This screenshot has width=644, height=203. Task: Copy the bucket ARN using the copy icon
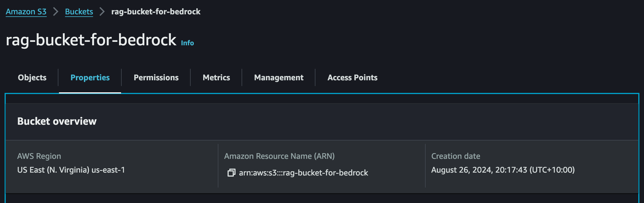click(231, 173)
